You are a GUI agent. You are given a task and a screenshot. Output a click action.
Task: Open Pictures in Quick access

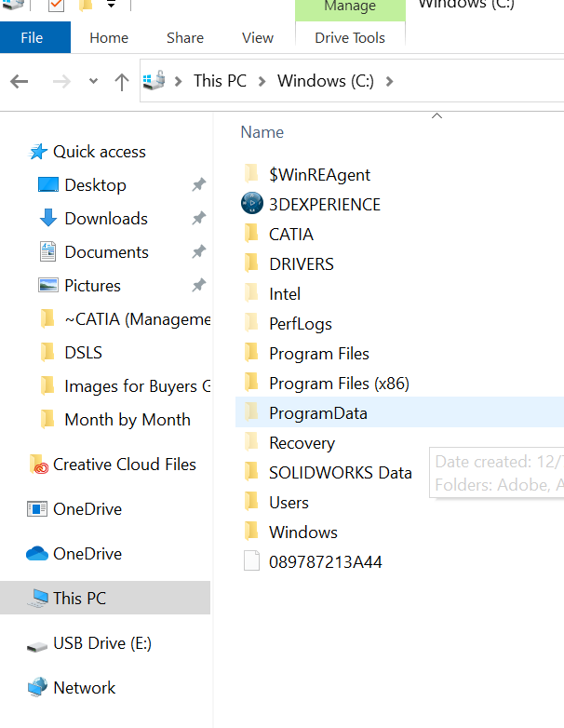[92, 286]
